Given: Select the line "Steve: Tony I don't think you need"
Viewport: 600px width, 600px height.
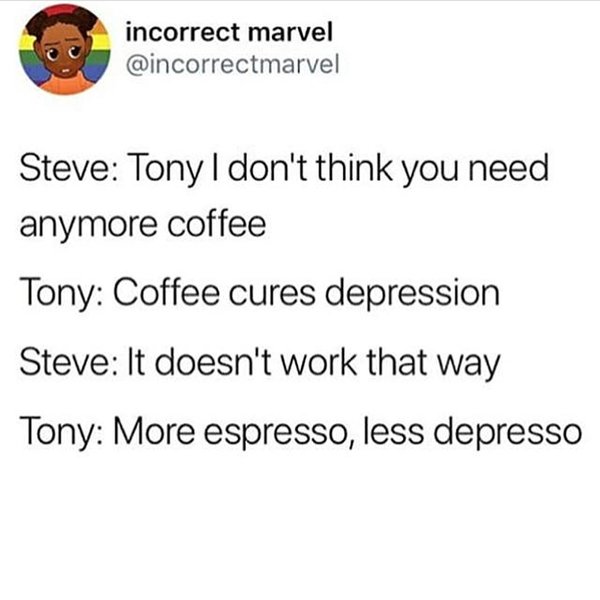Looking at the screenshot, I should [x=284, y=170].
